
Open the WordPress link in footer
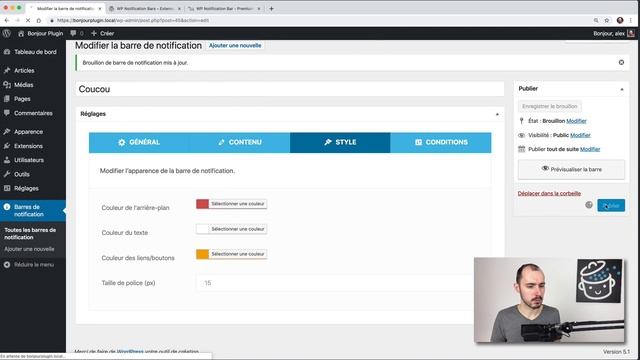(x=130, y=351)
